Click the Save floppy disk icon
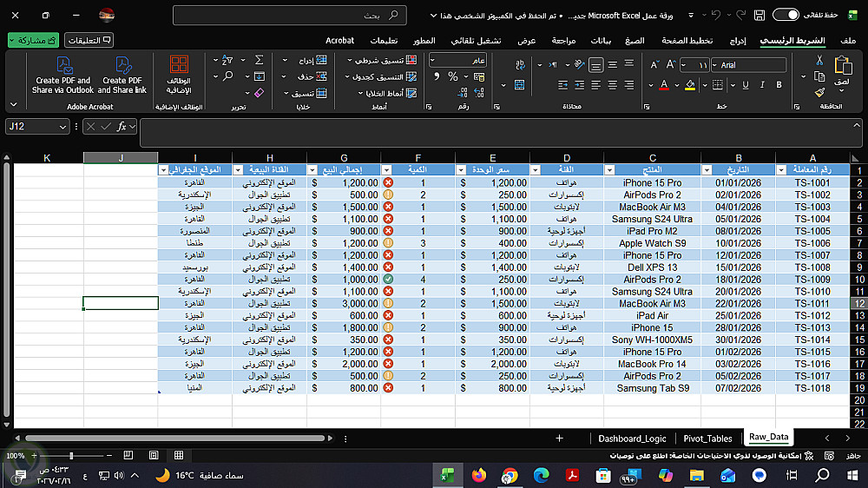The image size is (868, 488). (x=759, y=15)
